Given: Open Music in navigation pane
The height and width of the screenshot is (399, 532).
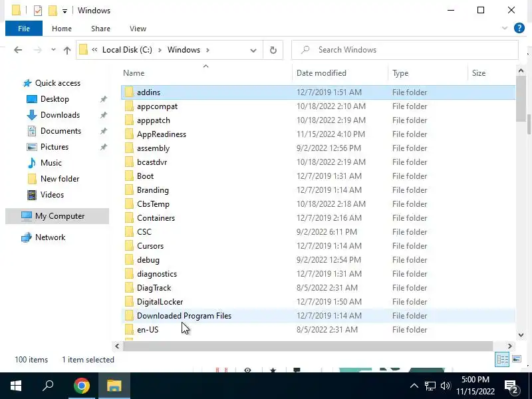Looking at the screenshot, I should click(x=51, y=163).
